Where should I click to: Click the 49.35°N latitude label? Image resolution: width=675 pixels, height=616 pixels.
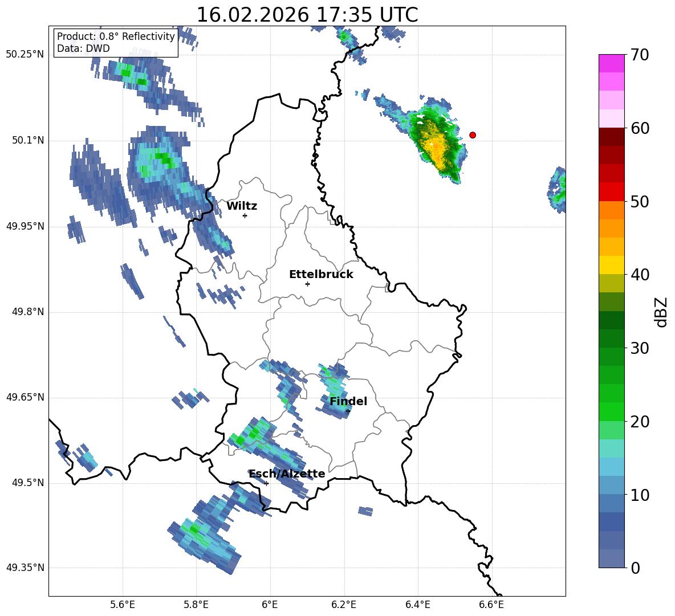point(25,568)
